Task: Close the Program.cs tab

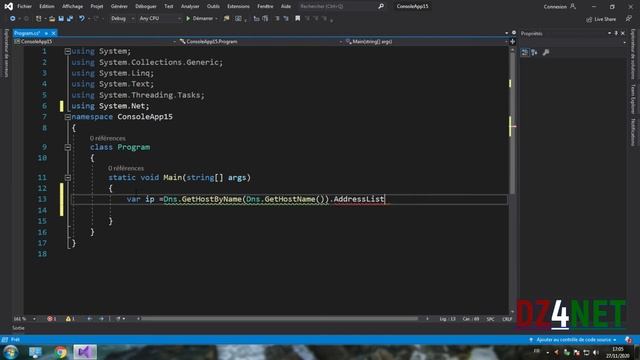Action: (53, 33)
